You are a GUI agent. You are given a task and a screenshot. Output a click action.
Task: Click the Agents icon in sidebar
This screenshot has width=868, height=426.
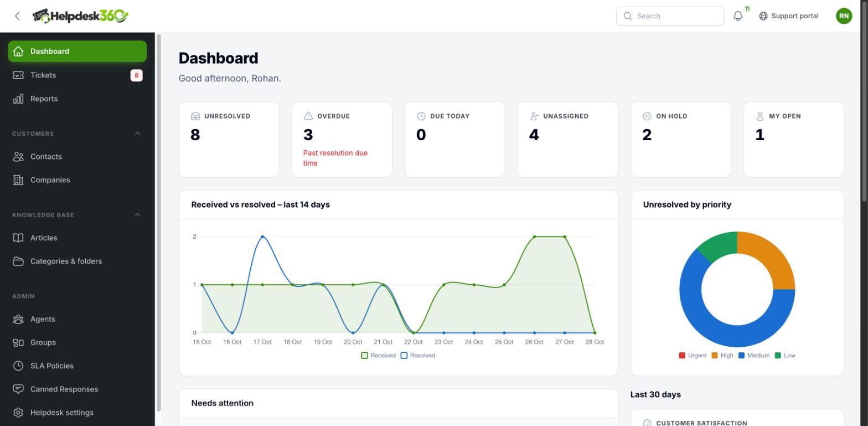(x=18, y=320)
